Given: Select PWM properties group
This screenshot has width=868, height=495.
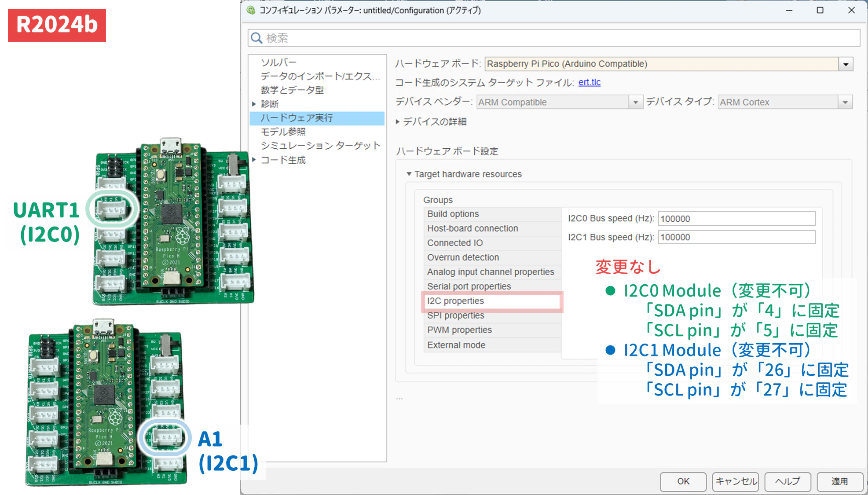Looking at the screenshot, I should (492, 330).
